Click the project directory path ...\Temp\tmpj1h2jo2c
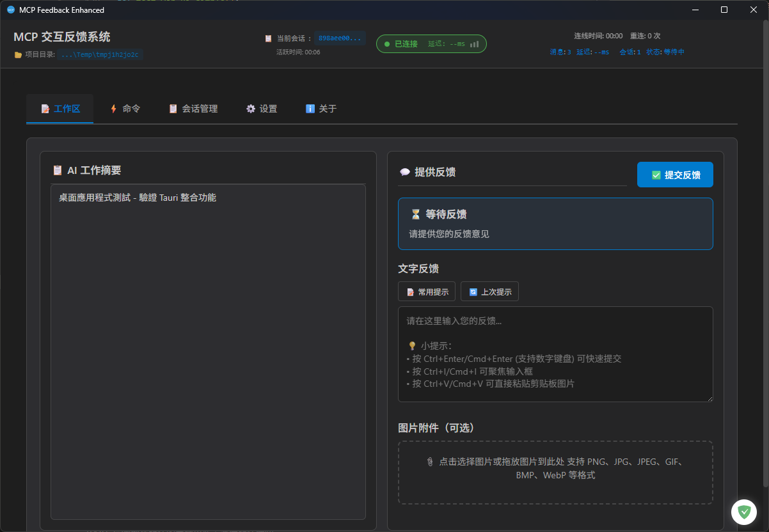The width and height of the screenshot is (769, 532). (100, 54)
